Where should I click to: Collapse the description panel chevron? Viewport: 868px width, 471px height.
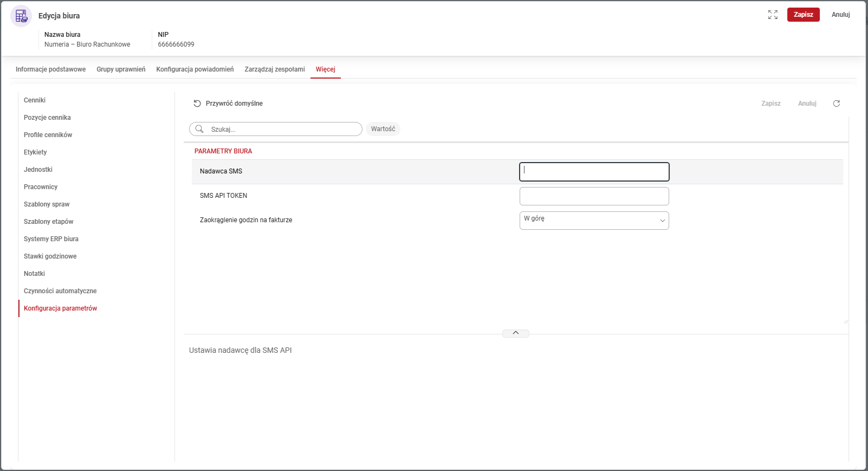[x=515, y=333]
